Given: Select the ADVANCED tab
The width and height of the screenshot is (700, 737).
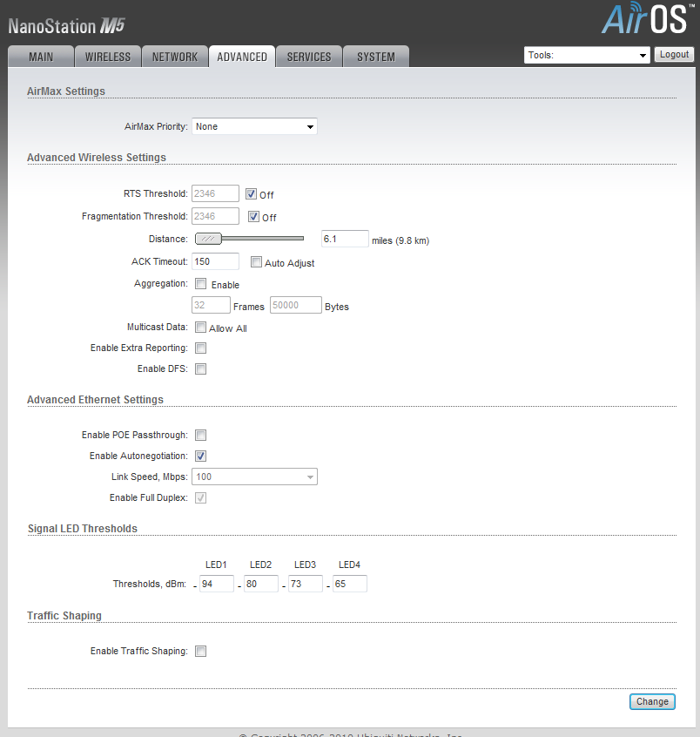Looking at the screenshot, I should point(242,57).
